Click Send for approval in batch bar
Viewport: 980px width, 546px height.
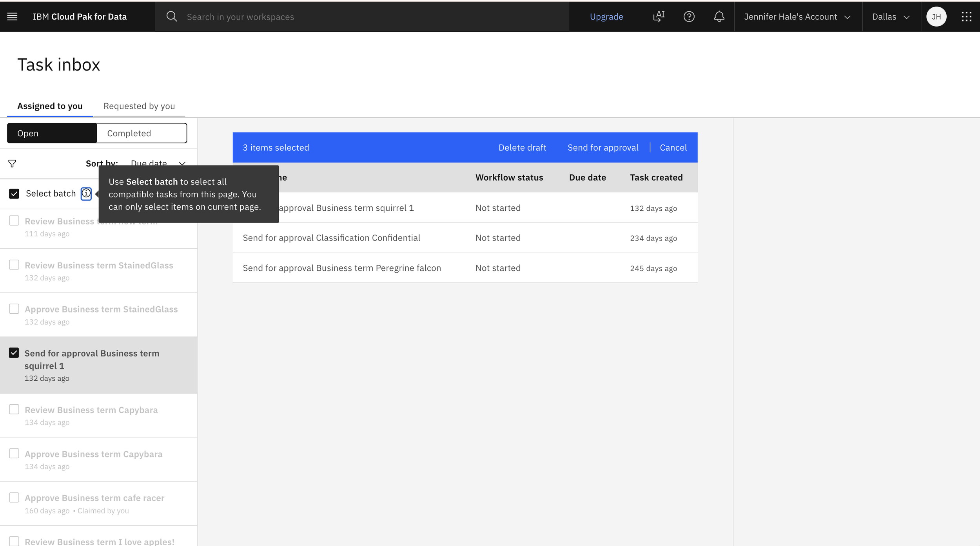click(x=603, y=148)
